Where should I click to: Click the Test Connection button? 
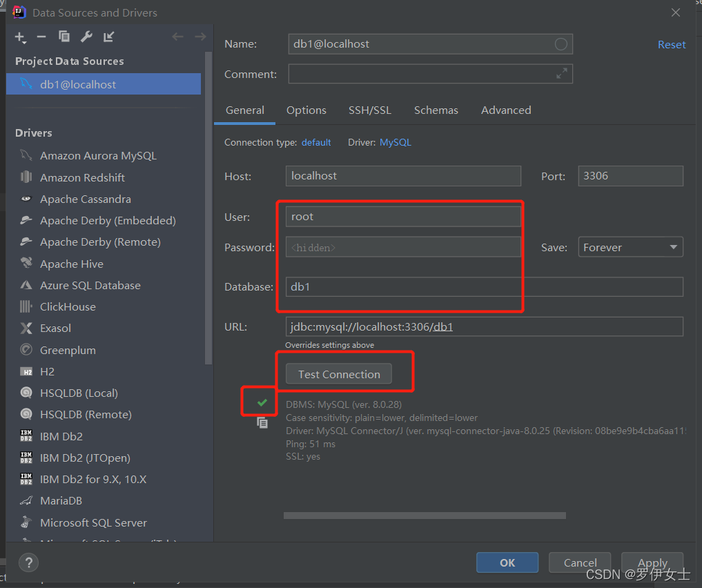[x=339, y=374]
